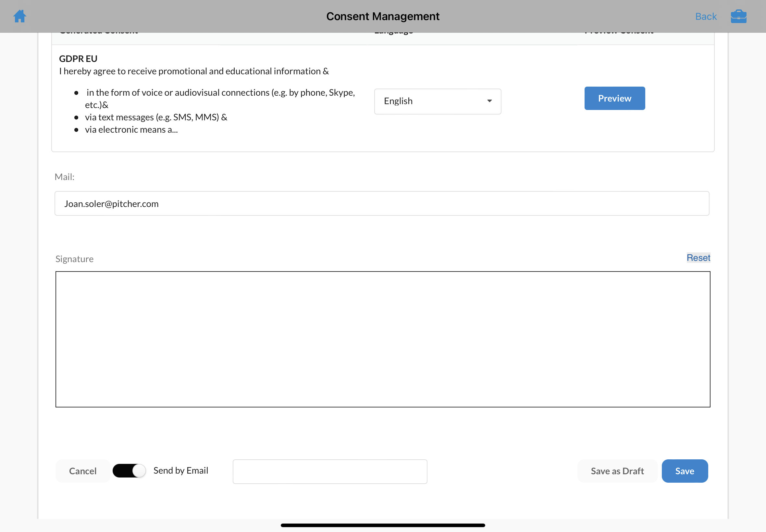
Task: Save as Draft
Action: click(x=617, y=471)
